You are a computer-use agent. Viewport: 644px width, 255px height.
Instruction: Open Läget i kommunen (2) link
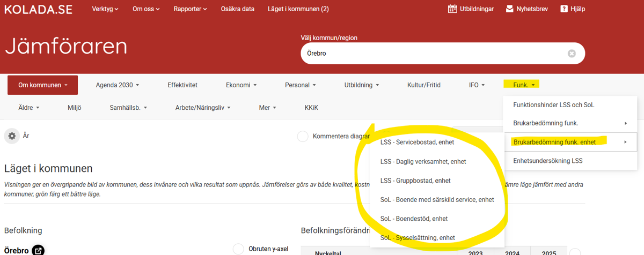(298, 9)
